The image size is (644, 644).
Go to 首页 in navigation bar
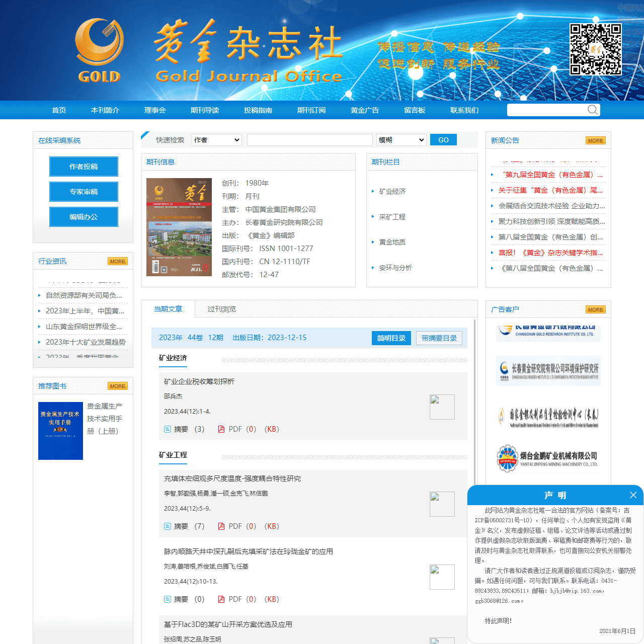pyautogui.click(x=59, y=110)
